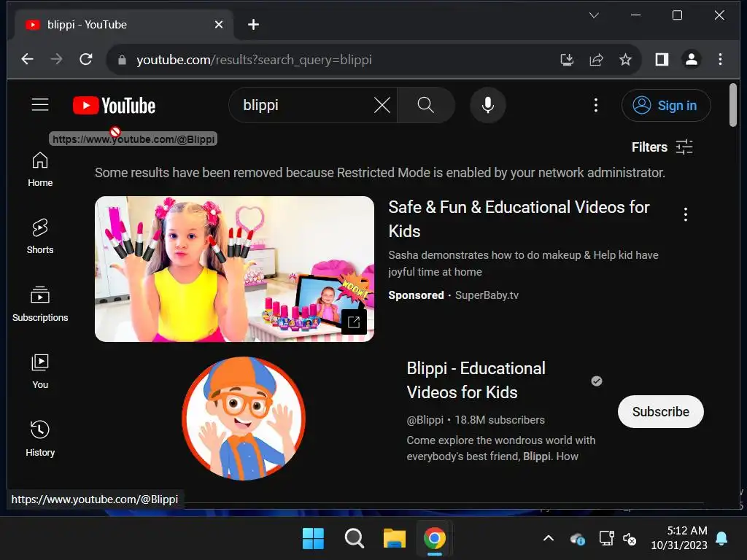The image size is (747, 560).
Task: Open the Filters options
Action: 662,147
